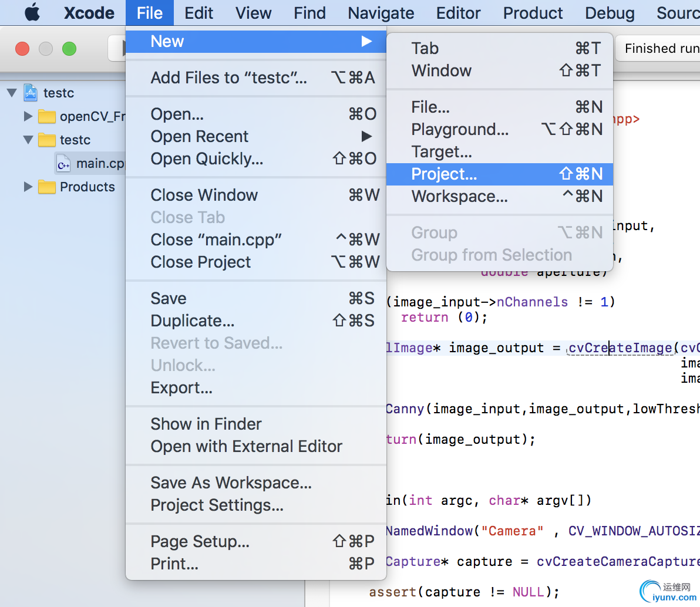This screenshot has height=607, width=700.
Task: Open the Navigate menu
Action: (381, 12)
